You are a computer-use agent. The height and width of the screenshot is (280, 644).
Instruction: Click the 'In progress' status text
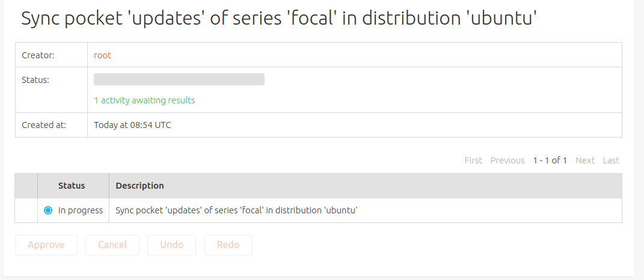coord(81,210)
